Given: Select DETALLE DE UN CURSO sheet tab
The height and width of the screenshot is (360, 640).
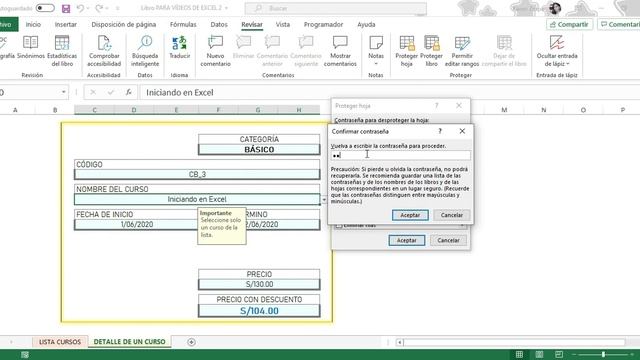Looking at the screenshot, I should [129, 342].
